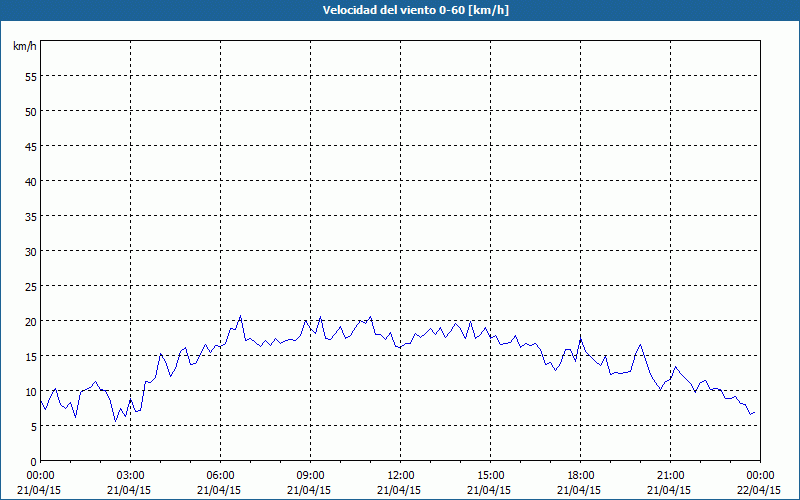This screenshot has height=500, width=800.
Task: Click the 18:00 time label
Action: pyautogui.click(x=580, y=475)
